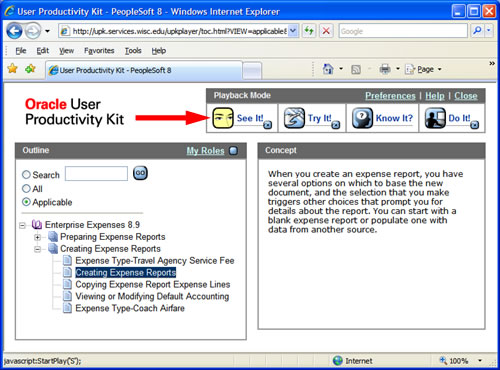Screen dimensions: 500x370
Task: Open Know It? assessment mode icon
Action: 362,118
